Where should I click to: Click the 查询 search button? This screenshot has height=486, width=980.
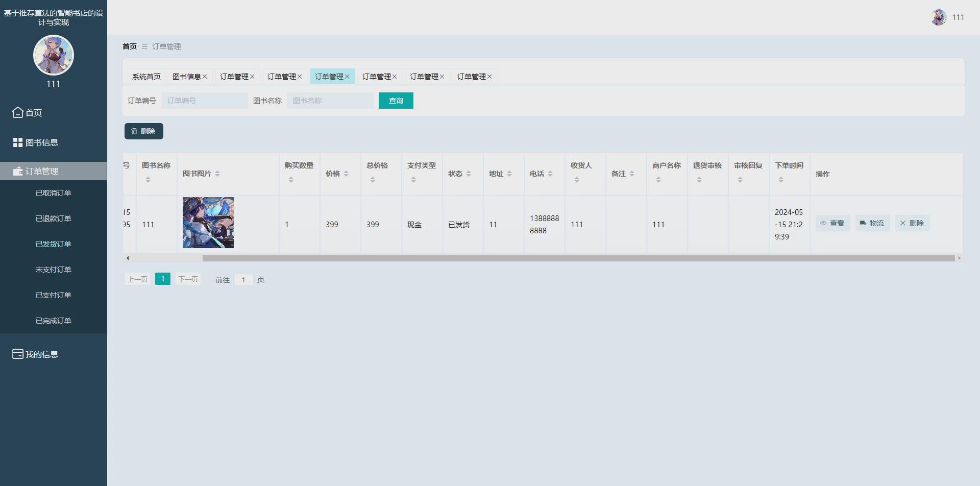(x=396, y=101)
